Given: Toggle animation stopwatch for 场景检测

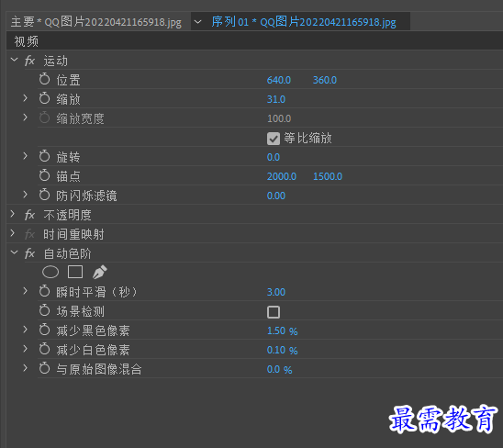Looking at the screenshot, I should coord(44,310).
